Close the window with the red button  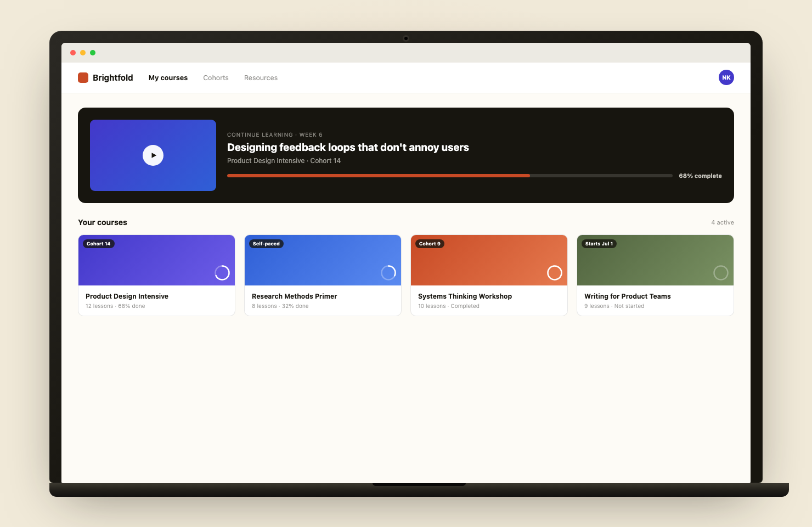pos(73,53)
